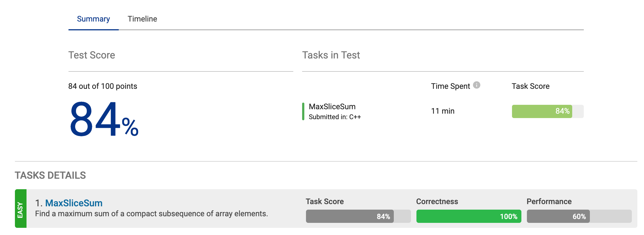The height and width of the screenshot is (235, 644).
Task: Click the 11 min time spent value
Action: click(443, 111)
